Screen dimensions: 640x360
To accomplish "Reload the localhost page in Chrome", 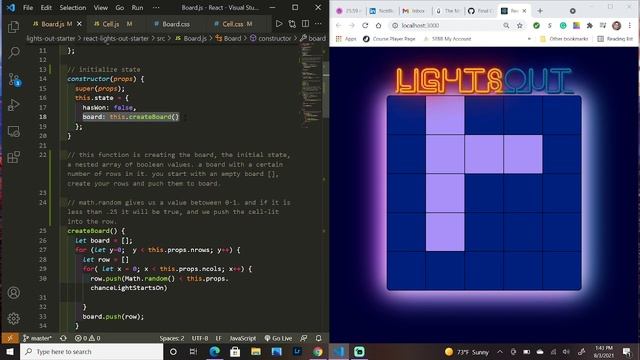I will click(365, 25).
